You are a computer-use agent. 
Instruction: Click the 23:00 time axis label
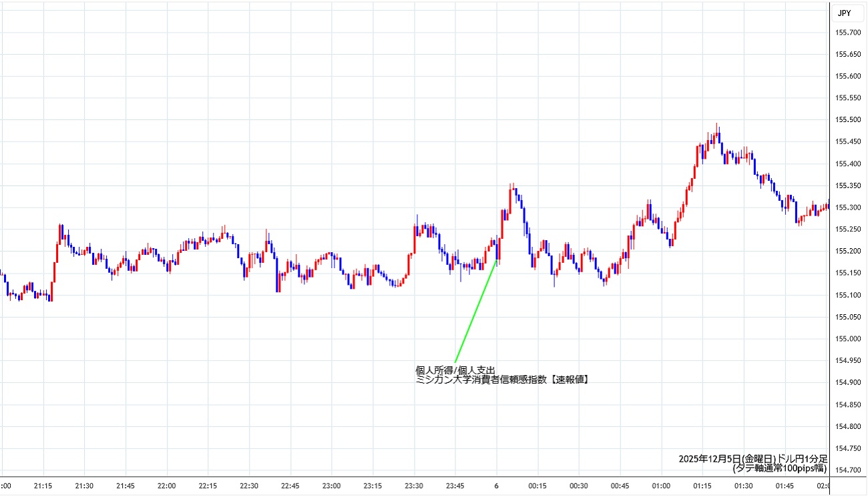click(x=331, y=486)
